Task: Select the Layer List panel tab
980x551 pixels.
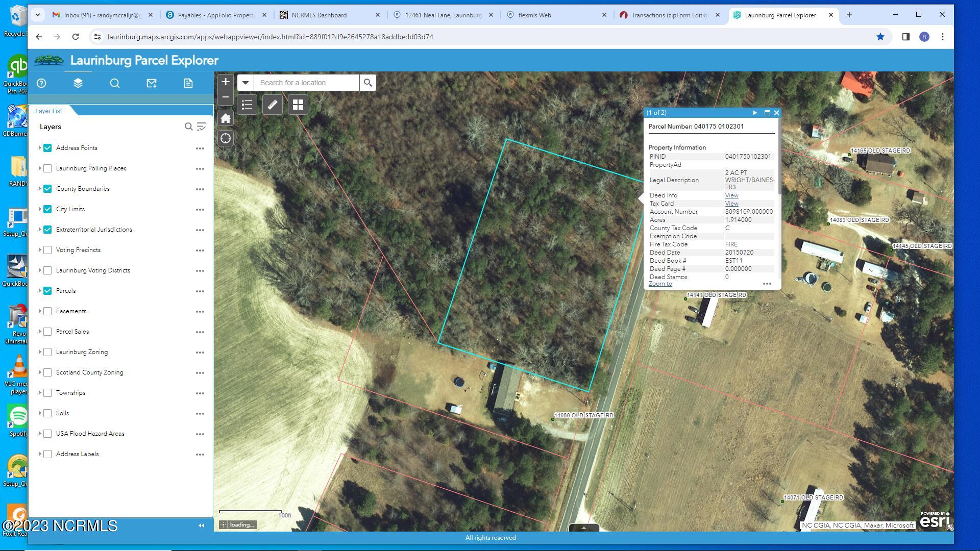Action: pyautogui.click(x=48, y=111)
